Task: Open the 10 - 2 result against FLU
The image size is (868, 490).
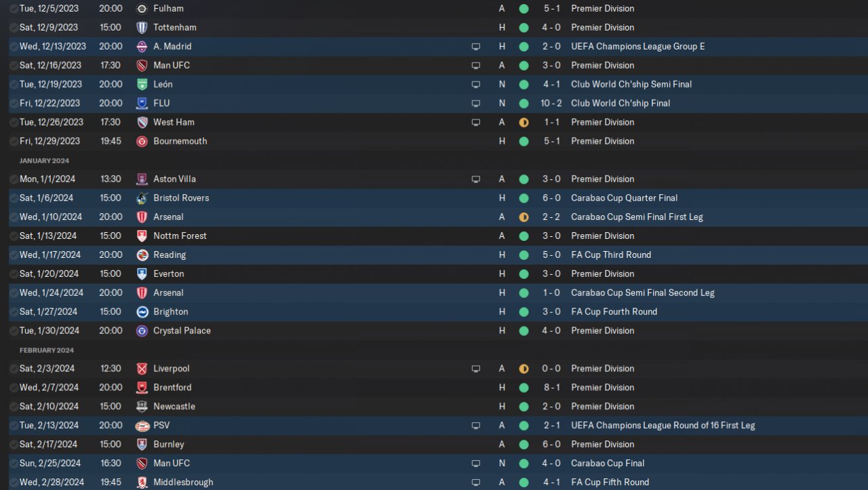Action: [x=551, y=104]
